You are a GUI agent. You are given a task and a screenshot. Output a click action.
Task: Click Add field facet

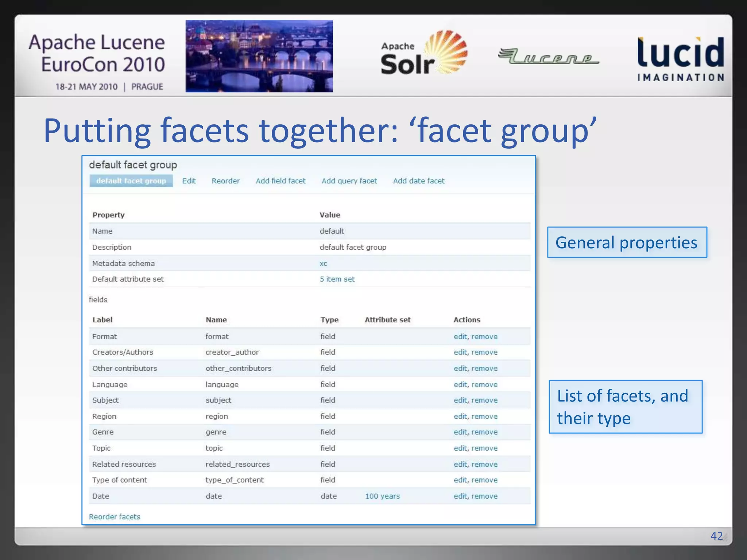pyautogui.click(x=280, y=181)
